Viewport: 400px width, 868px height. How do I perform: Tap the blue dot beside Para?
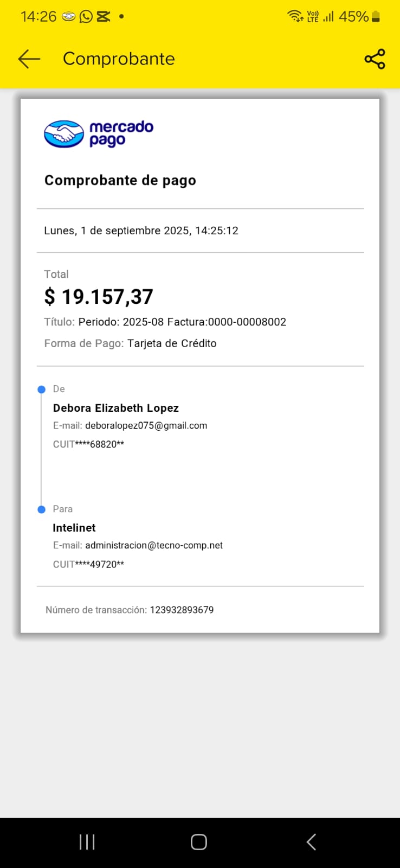tap(42, 509)
